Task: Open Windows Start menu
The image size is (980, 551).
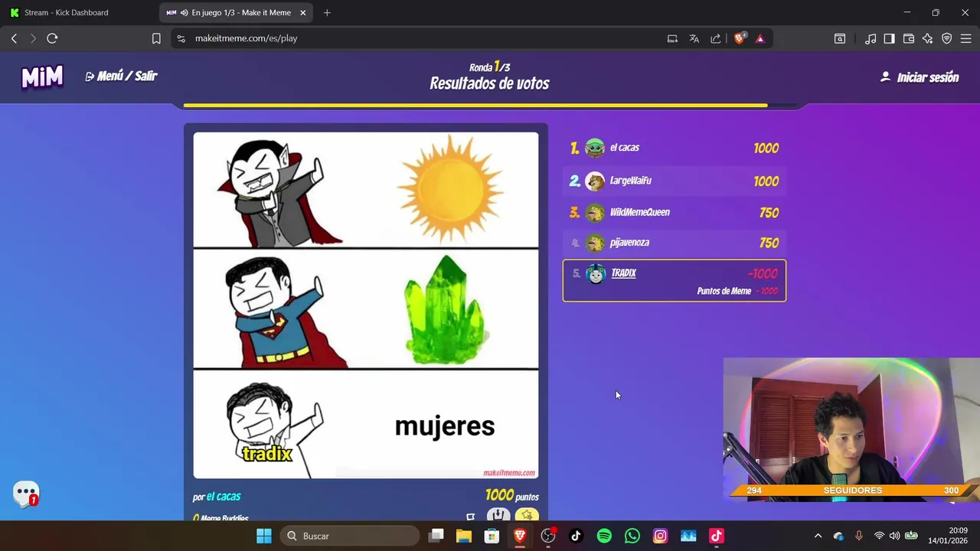Action: click(264, 536)
